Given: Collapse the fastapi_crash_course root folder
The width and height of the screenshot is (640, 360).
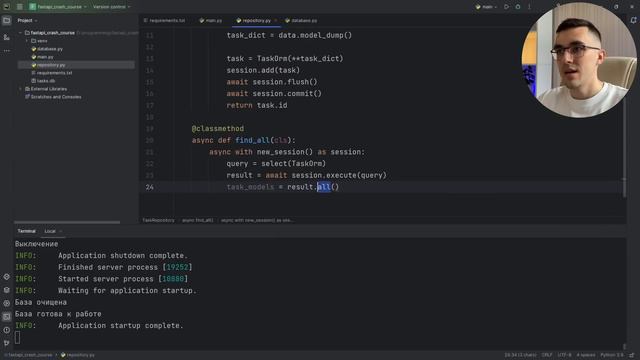Looking at the screenshot, I should (x=20, y=33).
